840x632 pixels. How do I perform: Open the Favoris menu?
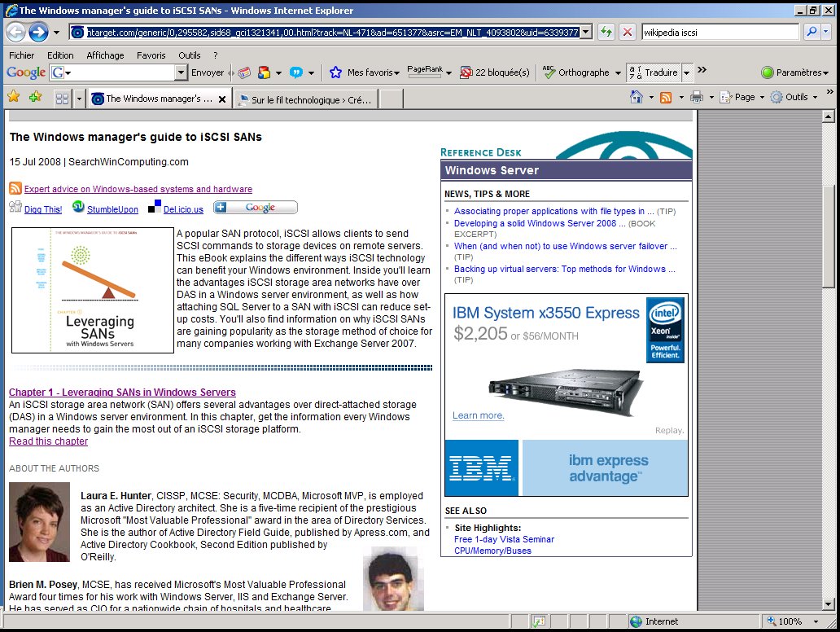click(x=151, y=55)
